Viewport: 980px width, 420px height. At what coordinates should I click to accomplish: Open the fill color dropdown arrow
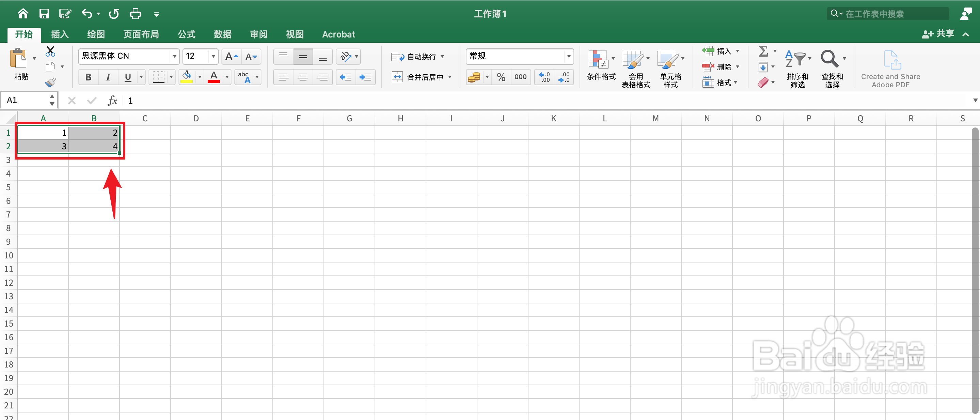click(x=200, y=77)
